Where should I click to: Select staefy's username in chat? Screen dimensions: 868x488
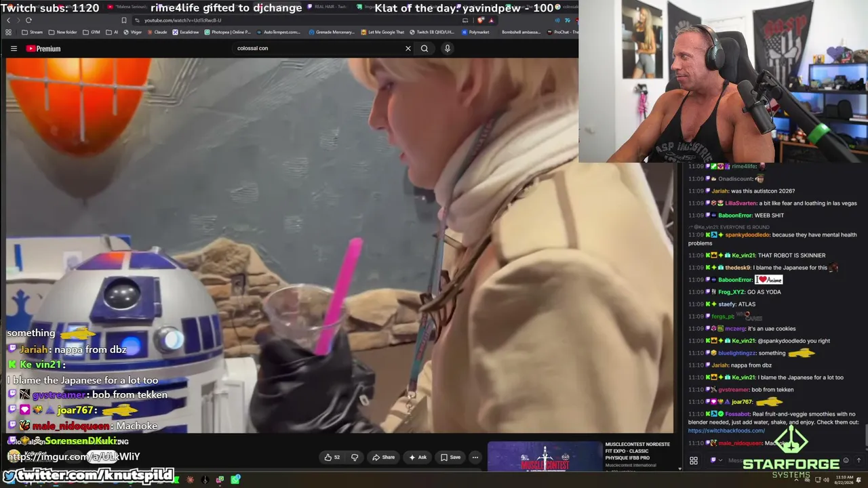(727, 304)
